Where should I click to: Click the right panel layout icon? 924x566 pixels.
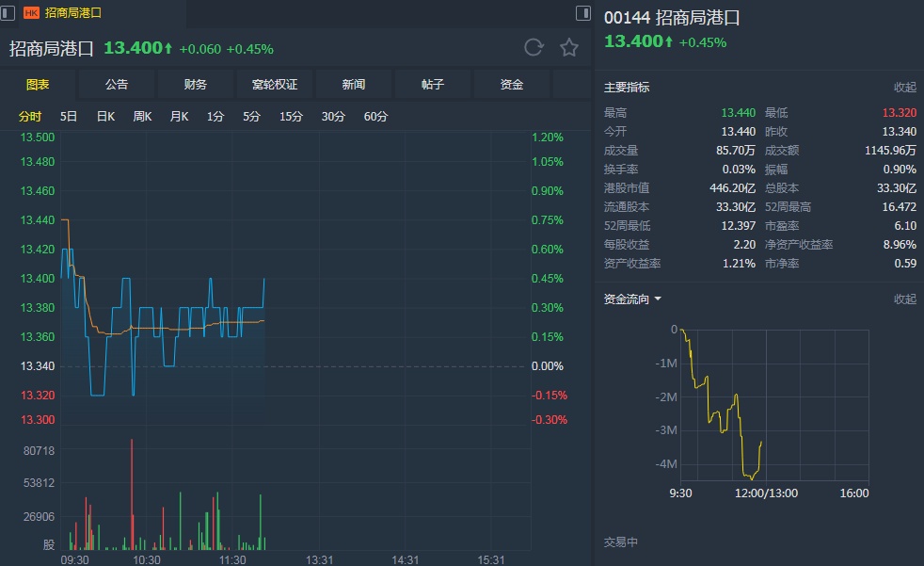click(x=583, y=12)
